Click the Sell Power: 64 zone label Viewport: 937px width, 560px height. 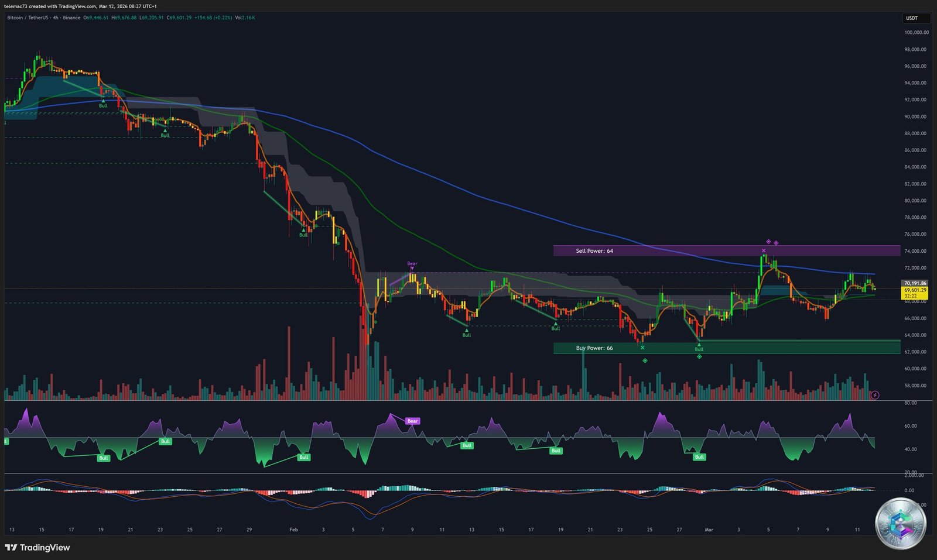pos(593,250)
